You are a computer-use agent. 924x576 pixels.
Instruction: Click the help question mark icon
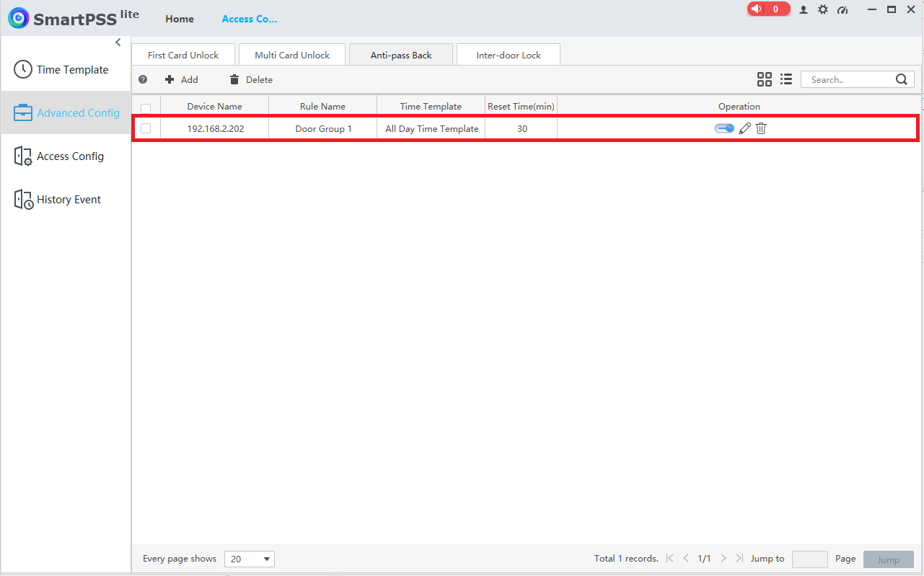[x=143, y=79]
